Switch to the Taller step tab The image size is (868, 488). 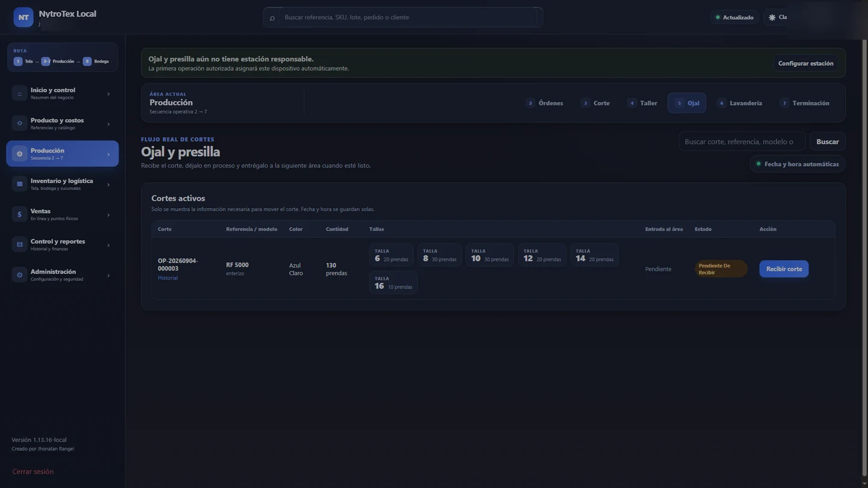coord(642,103)
